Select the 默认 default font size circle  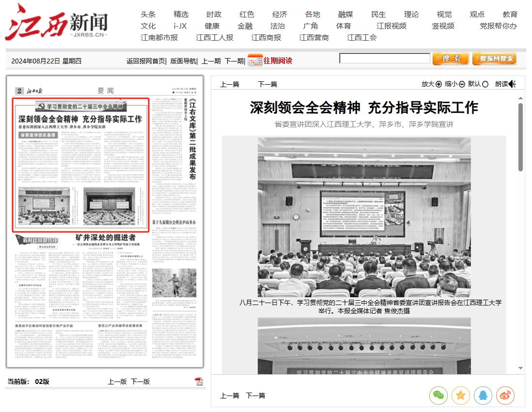coord(485,84)
